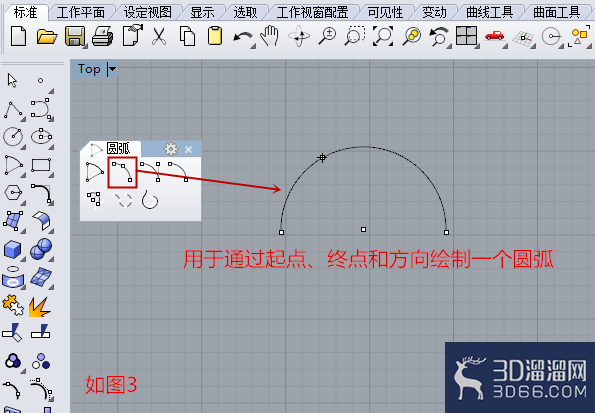Select the Fillet curves tool
This screenshot has height=413, width=595.
point(41,194)
